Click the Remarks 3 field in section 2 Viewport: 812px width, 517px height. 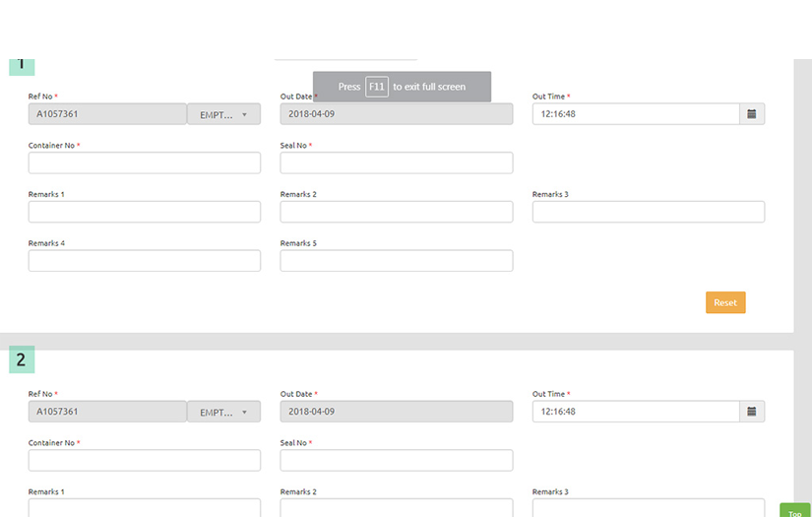tap(649, 508)
